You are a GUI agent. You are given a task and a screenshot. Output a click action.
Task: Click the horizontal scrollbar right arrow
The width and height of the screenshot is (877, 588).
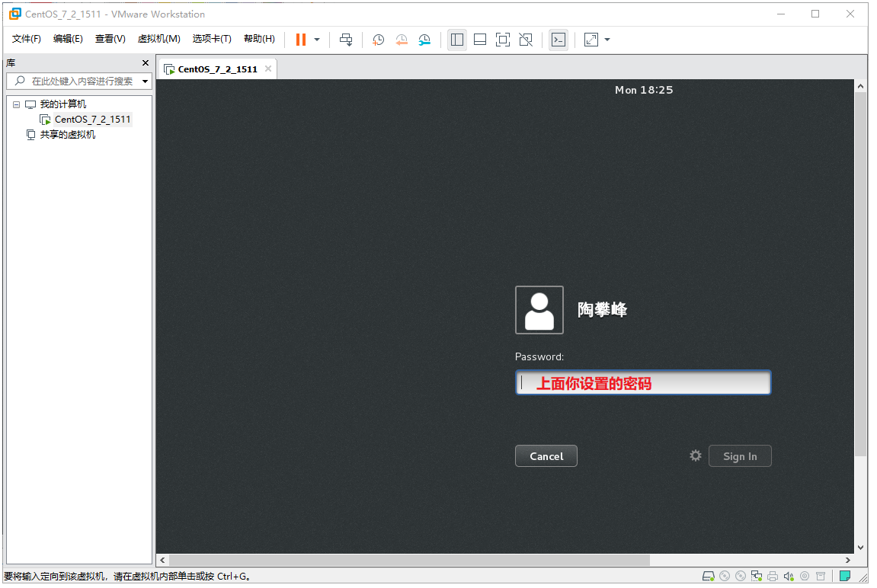point(848,560)
